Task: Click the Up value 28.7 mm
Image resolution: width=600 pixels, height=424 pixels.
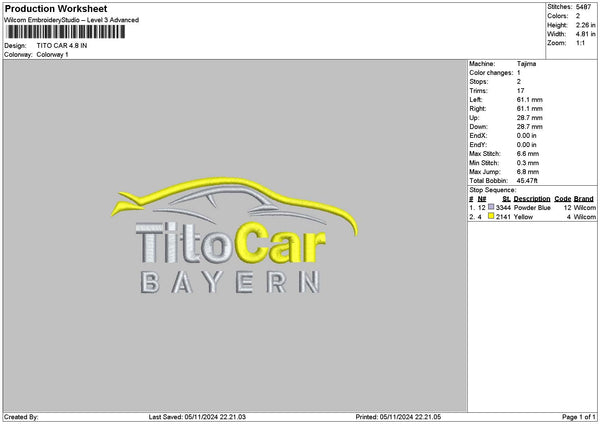Action: tap(530, 118)
